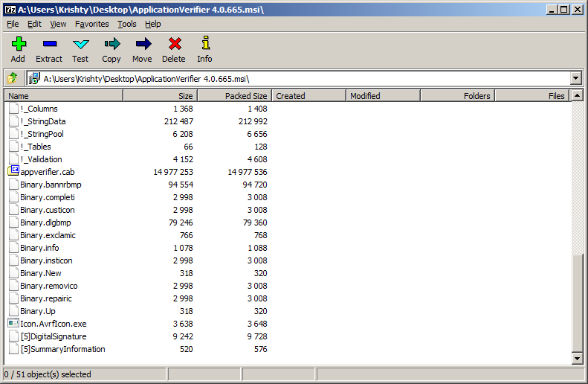This screenshot has height=384, width=588.
Task: Expand the address bar path dropdown
Action: [575, 78]
